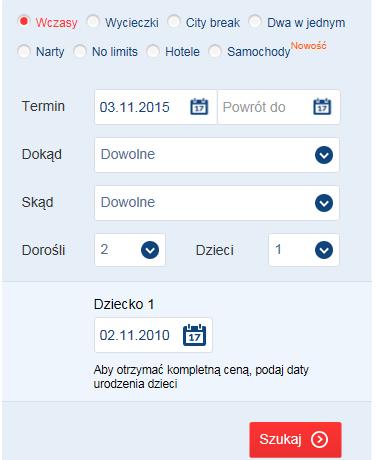
Task: Open the Dorośli adults count dropdown
Action: [130, 250]
